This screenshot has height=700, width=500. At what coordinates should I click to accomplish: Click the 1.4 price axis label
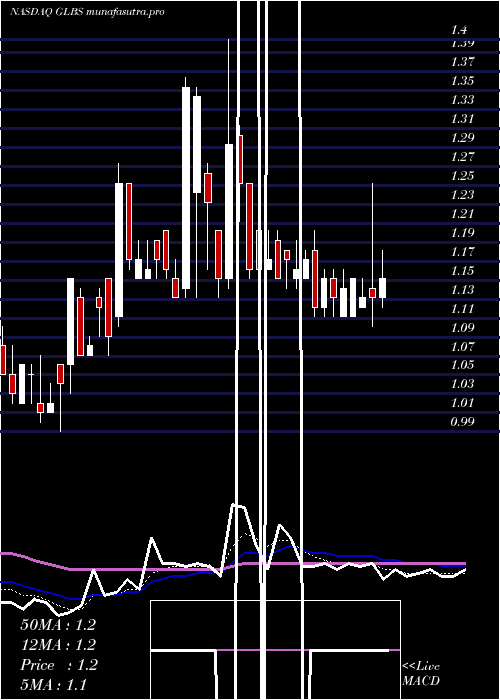[x=459, y=31]
